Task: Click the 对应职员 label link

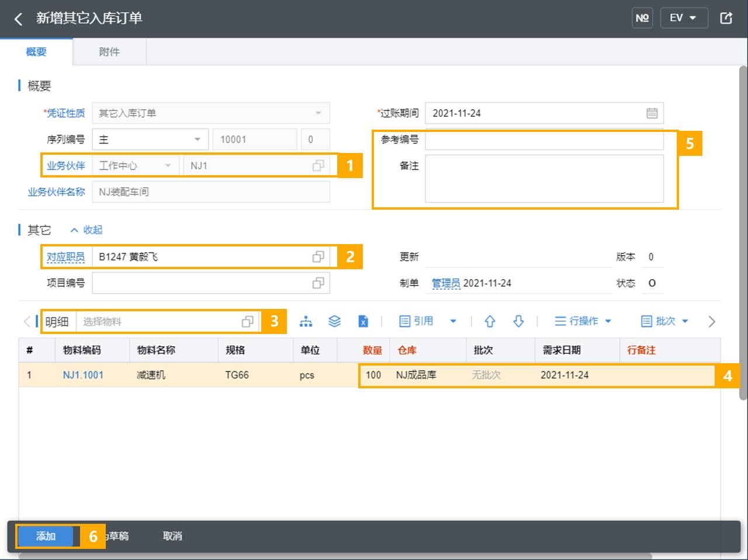Action: (x=65, y=257)
